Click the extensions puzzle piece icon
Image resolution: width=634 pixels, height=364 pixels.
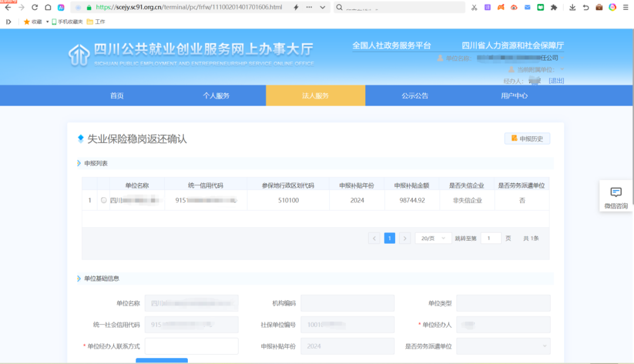(553, 8)
